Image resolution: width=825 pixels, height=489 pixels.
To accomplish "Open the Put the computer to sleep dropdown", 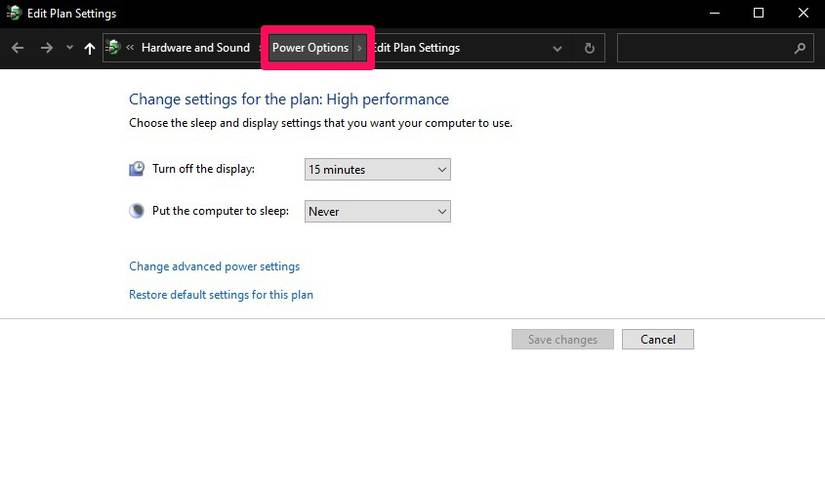I will tap(377, 212).
